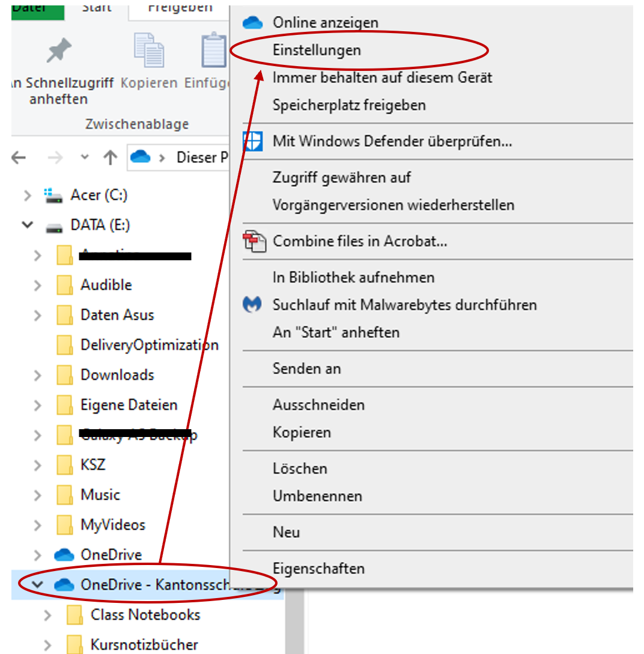The height and width of the screenshot is (654, 644).
Task: Expand the Acer (C:) drive
Action: click(x=27, y=195)
